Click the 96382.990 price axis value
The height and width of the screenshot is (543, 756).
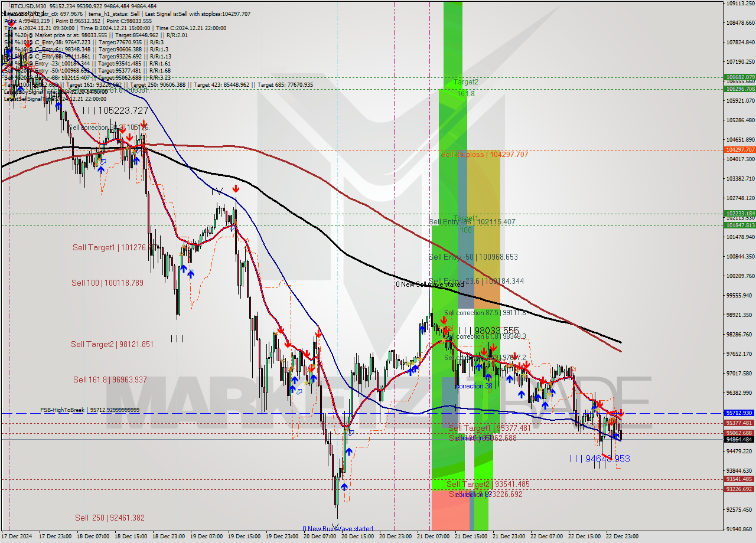coord(739,392)
